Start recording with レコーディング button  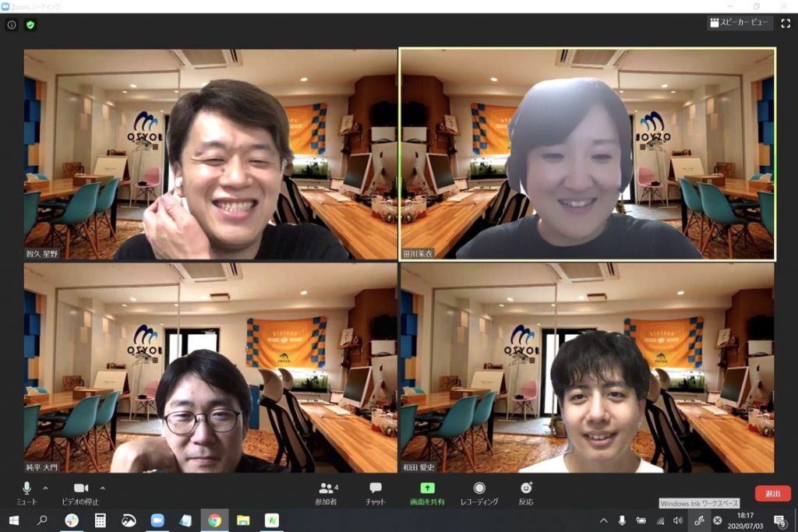479,492
